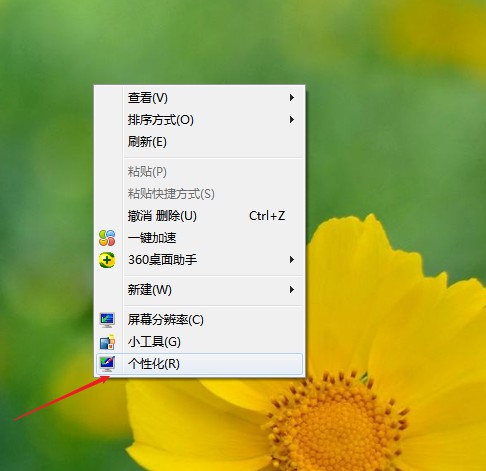Open the 新建(W) menu entry
Viewport: 486px width, 471px height.
199,290
